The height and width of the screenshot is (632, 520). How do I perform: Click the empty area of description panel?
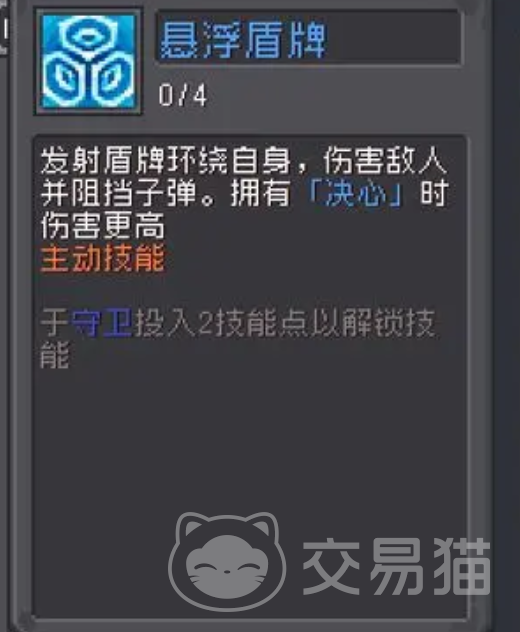(250, 443)
